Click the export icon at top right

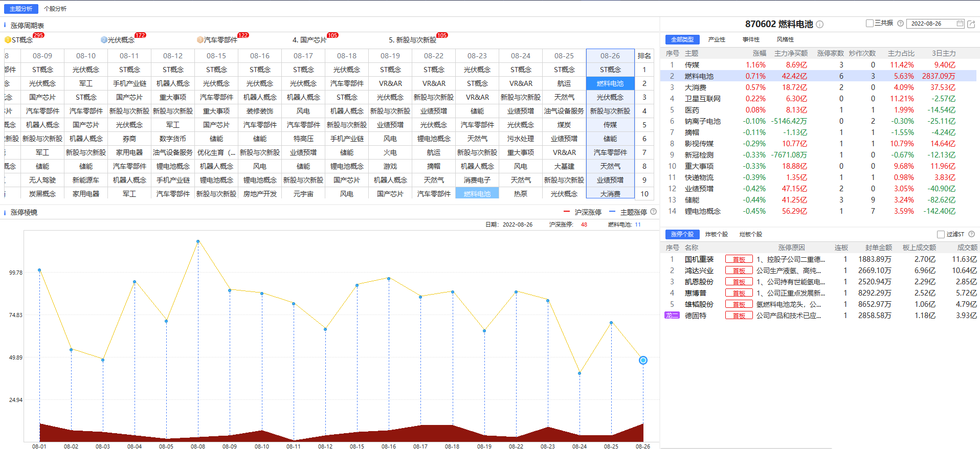971,24
